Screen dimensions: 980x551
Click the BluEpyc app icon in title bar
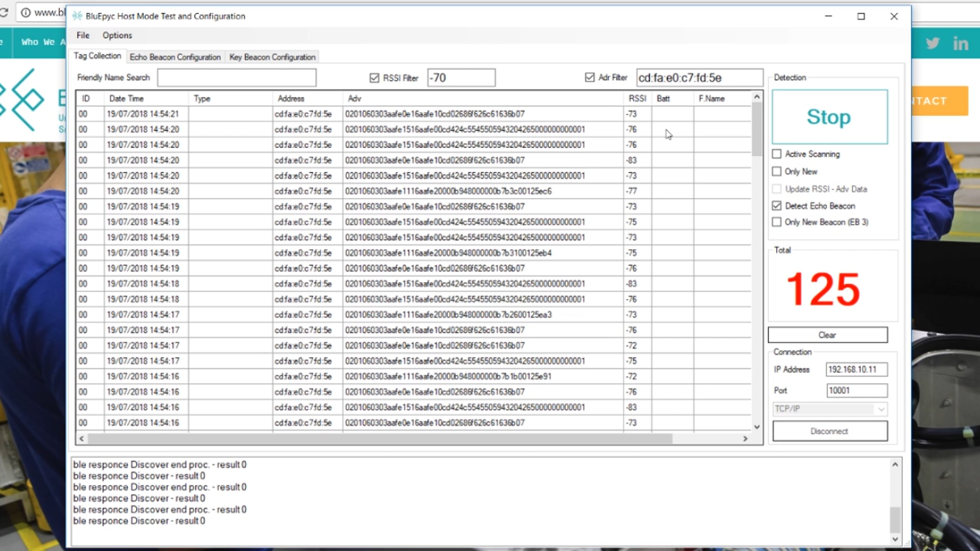pyautogui.click(x=77, y=16)
